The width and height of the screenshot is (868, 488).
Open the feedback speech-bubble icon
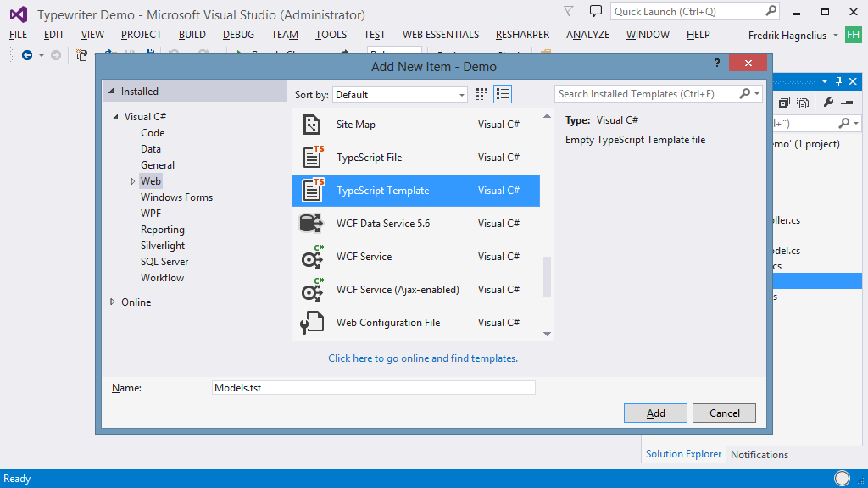tap(596, 11)
